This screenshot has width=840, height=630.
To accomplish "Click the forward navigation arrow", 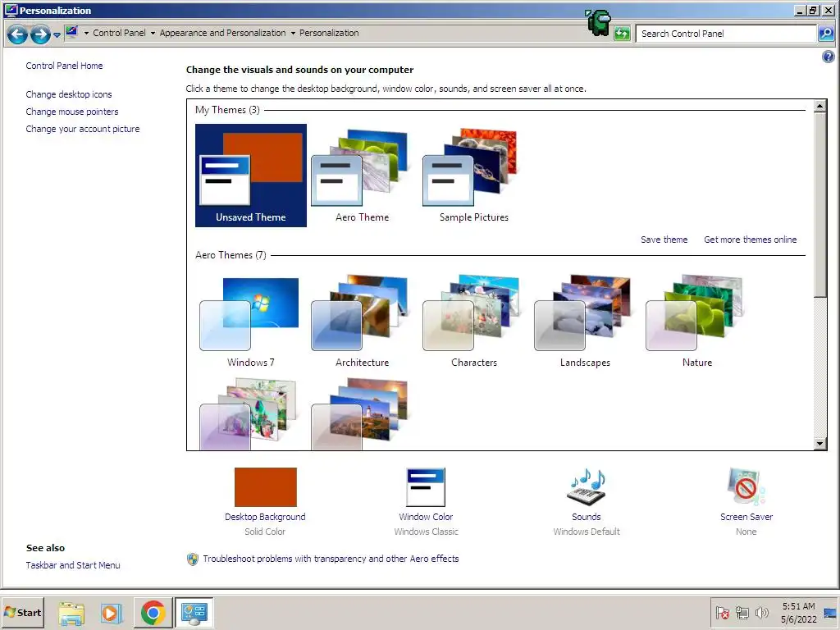I will click(x=40, y=34).
